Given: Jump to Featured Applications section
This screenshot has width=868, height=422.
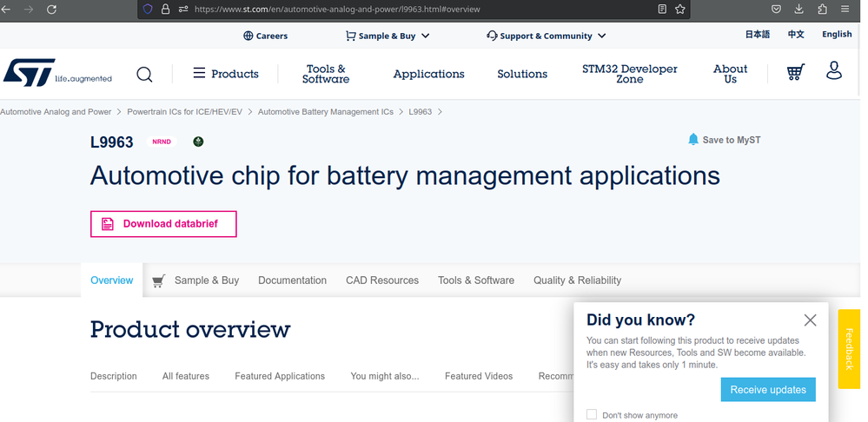Looking at the screenshot, I should 280,376.
